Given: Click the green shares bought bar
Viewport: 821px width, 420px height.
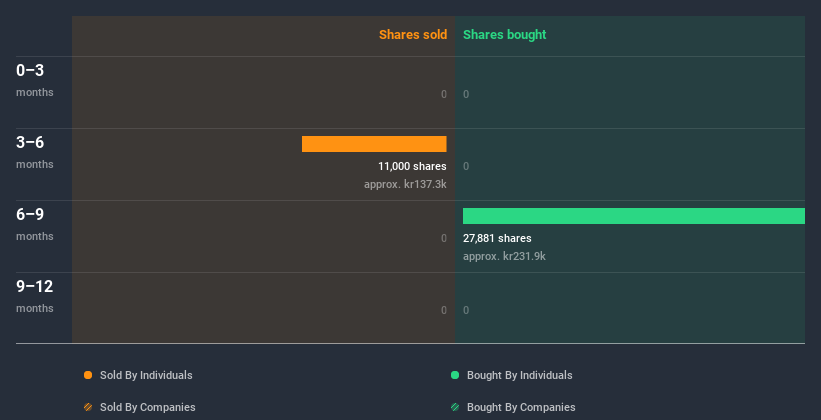Looking at the screenshot, I should coord(634,216).
